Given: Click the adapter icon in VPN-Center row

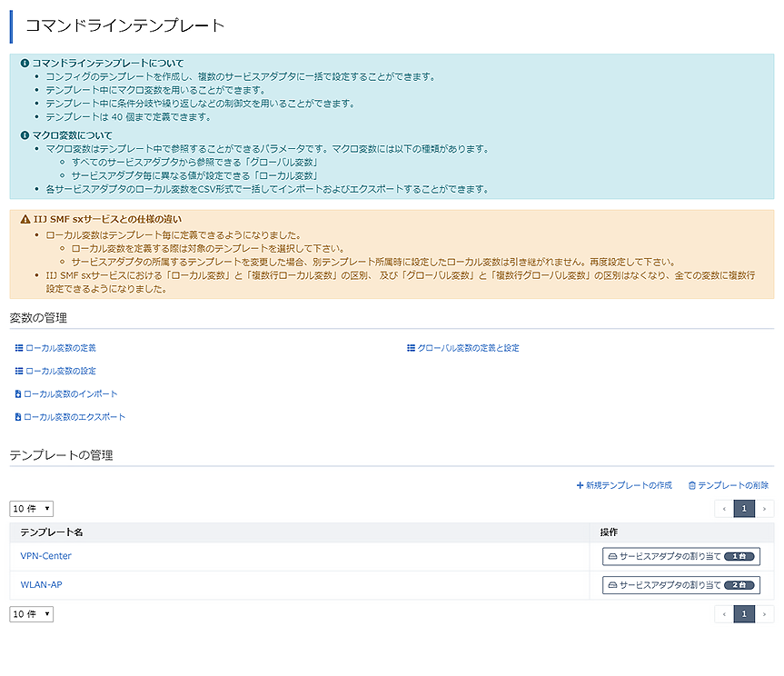Looking at the screenshot, I should 613,556.
